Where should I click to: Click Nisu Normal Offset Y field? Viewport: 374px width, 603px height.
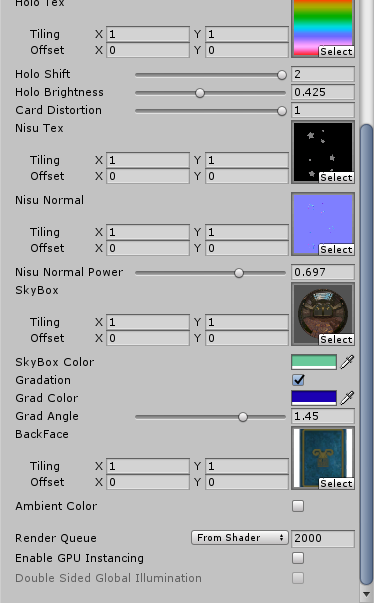tap(247, 248)
